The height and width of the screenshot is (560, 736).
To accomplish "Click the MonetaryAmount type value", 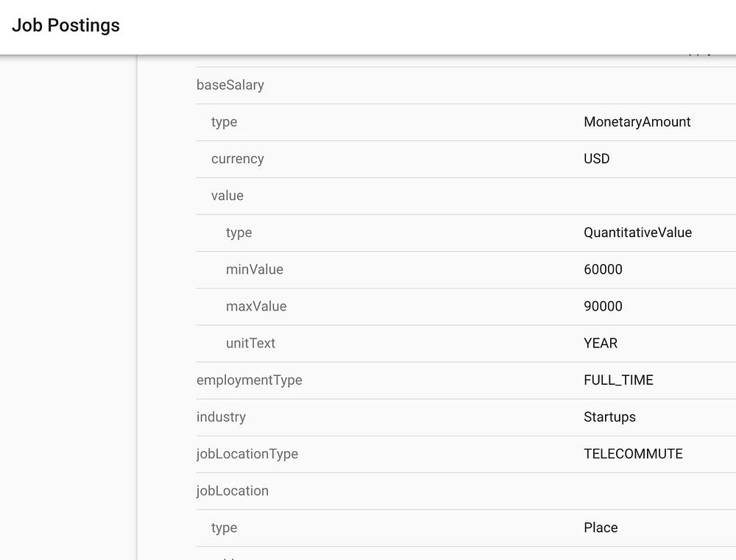I will (637, 122).
